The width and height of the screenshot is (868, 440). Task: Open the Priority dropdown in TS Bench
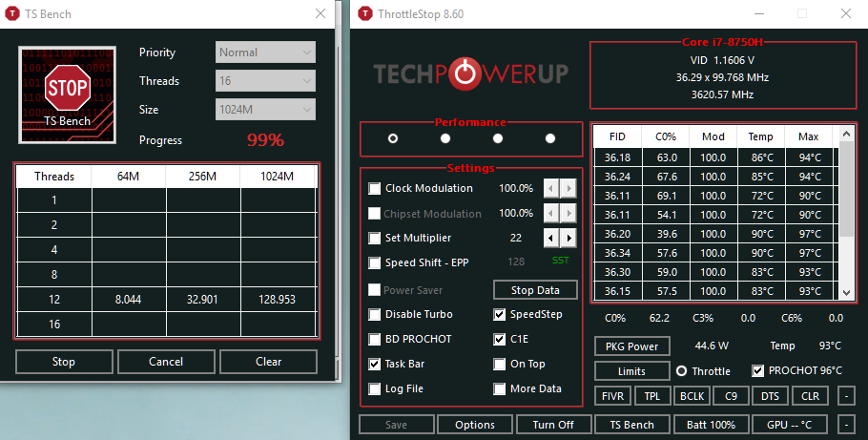[266, 52]
